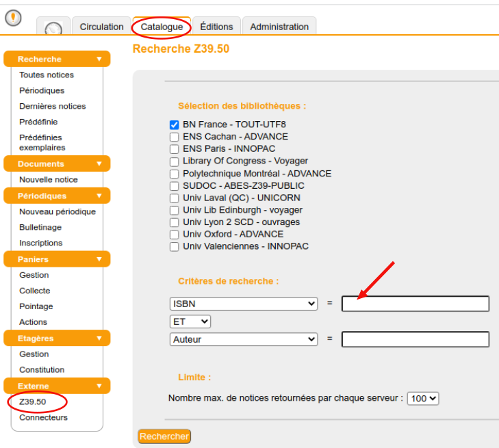Open the ET boolean operator dropdown

click(190, 321)
